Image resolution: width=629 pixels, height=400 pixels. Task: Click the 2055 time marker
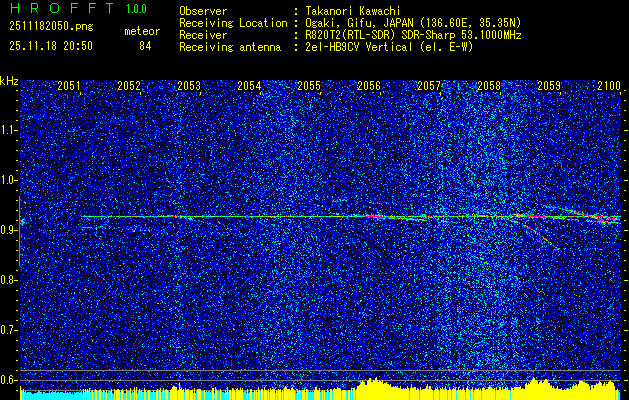coord(309,86)
